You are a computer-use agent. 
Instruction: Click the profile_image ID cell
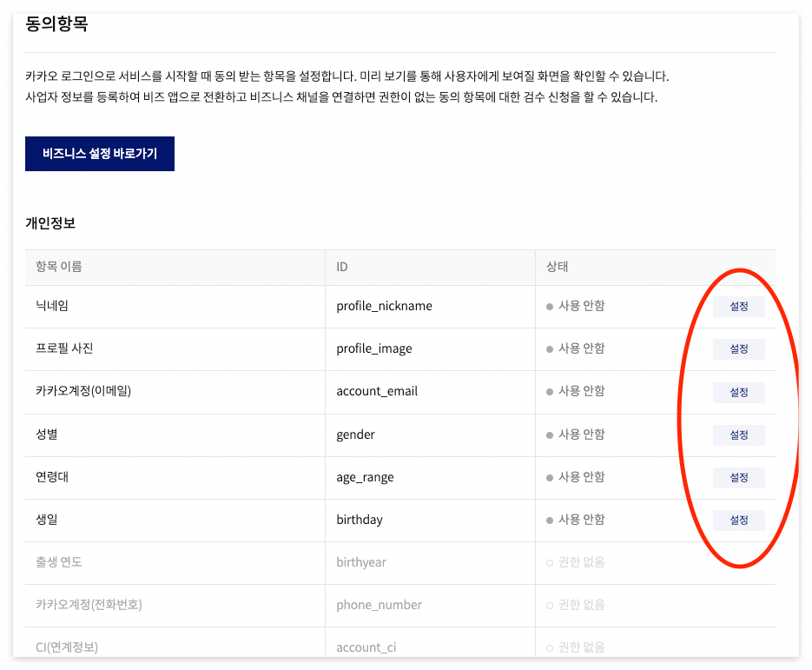click(374, 348)
